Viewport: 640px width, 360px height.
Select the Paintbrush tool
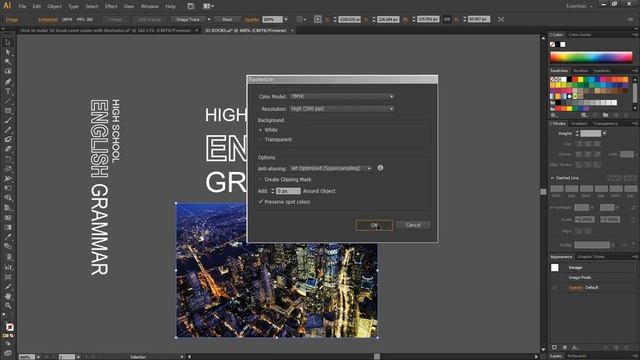click(x=8, y=120)
